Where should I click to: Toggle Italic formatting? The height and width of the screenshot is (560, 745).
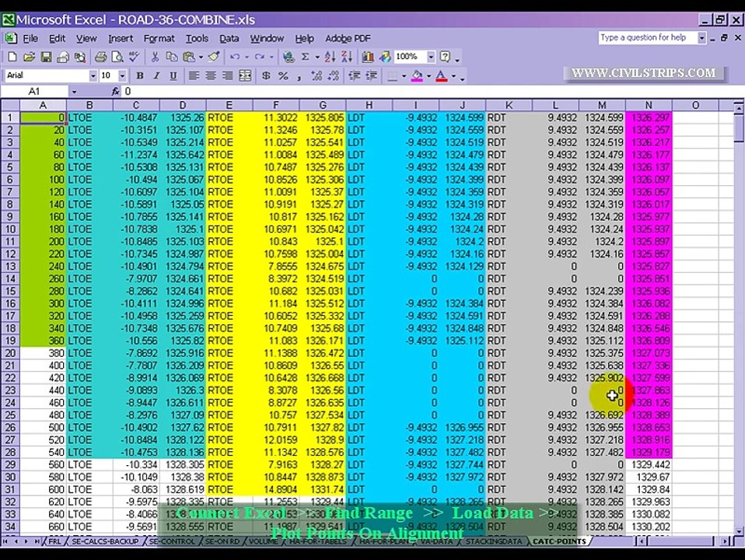156,75
